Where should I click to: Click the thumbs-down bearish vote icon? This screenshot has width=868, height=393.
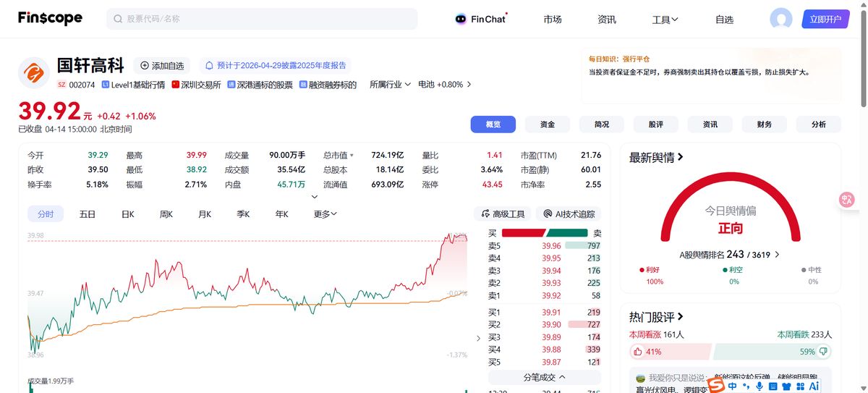point(825,352)
